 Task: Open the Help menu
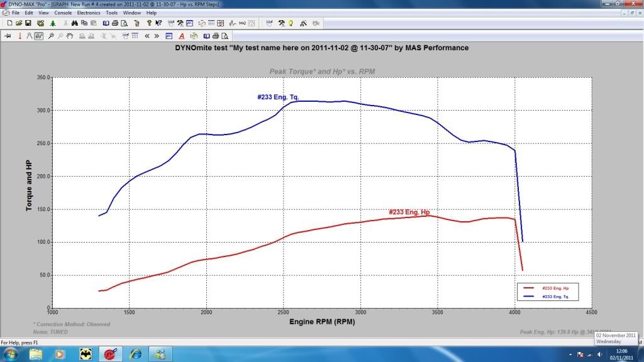point(152,13)
